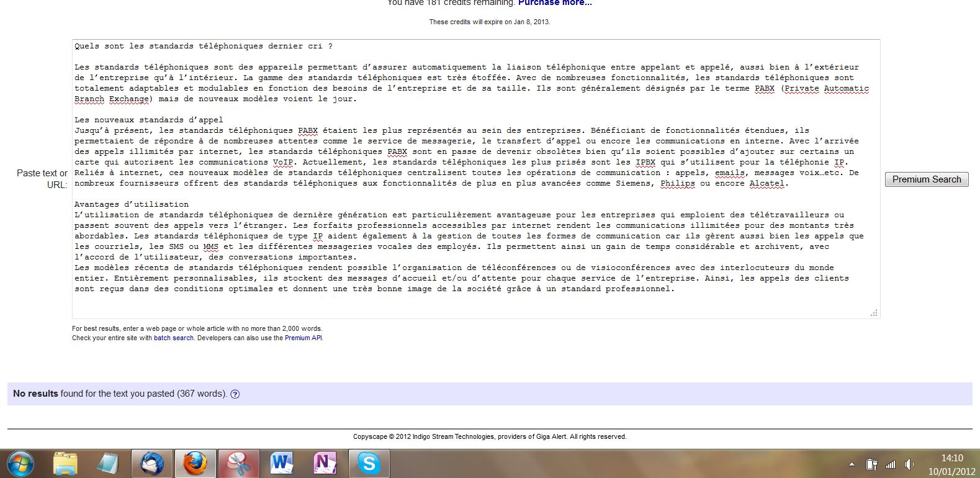Launch the Notepad icon in the taskbar
Viewport: 980px width, 478px height.
tap(109, 464)
